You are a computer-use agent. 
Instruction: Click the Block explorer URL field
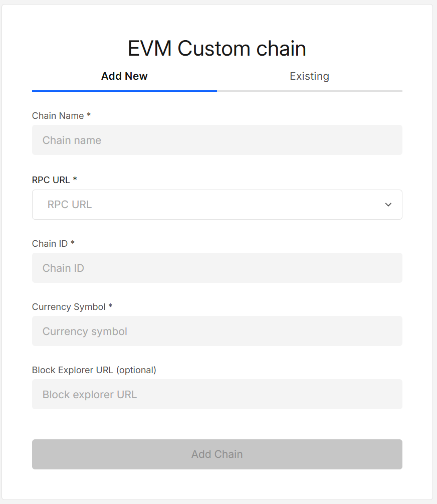point(217,394)
